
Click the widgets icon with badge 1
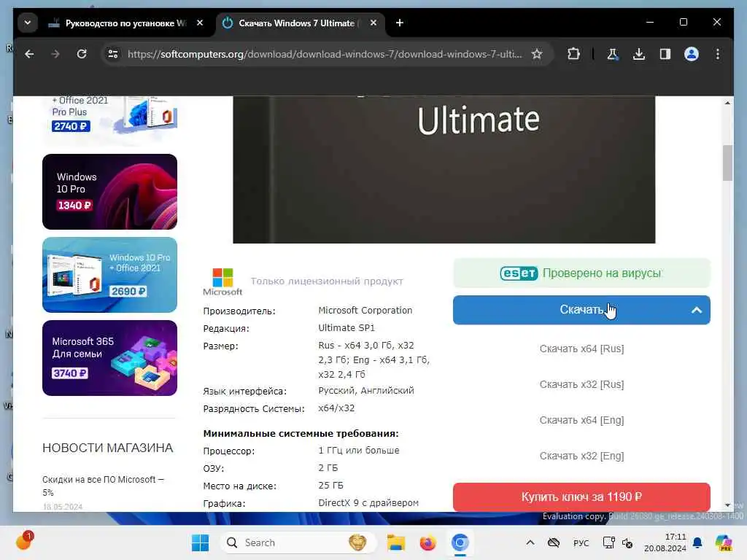click(x=24, y=541)
